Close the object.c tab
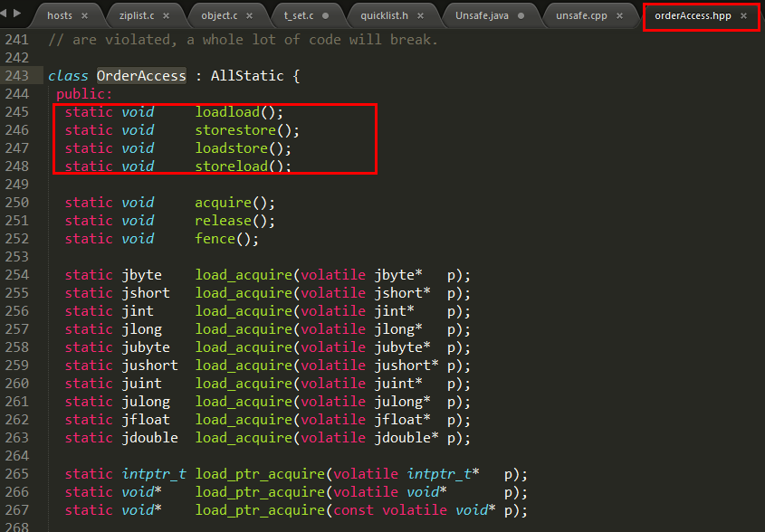 click(x=250, y=16)
